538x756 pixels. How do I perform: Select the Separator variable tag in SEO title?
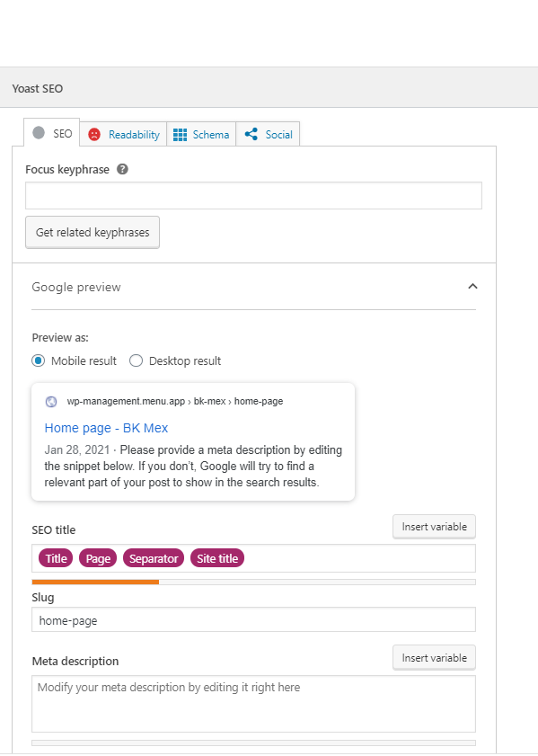tap(154, 558)
